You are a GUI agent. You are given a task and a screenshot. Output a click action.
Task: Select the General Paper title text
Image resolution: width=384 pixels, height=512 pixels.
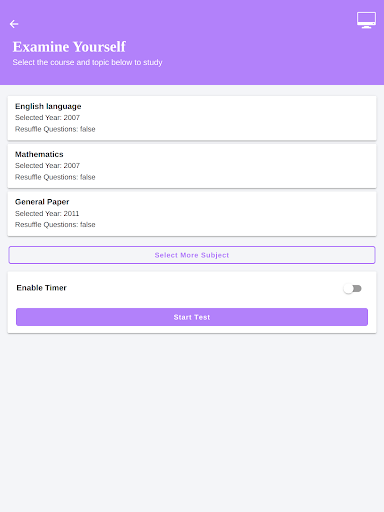pyautogui.click(x=42, y=202)
